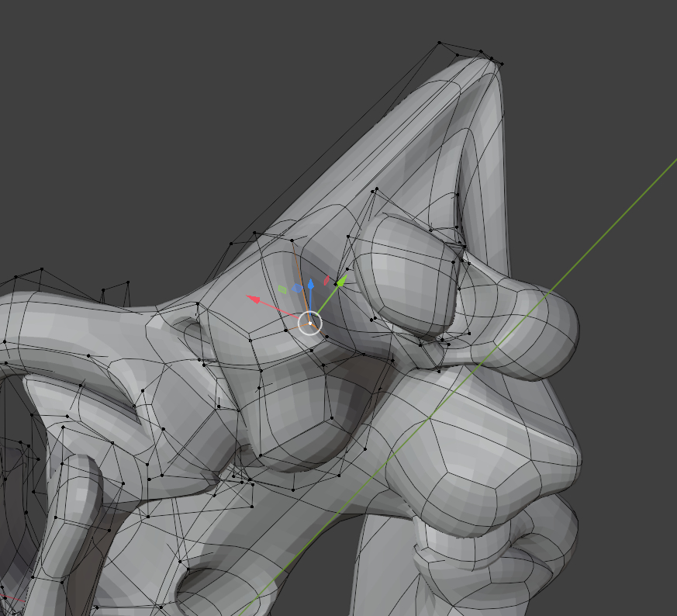Select the topmost cage vertex above the horn
The image size is (677, 616).
point(439,43)
